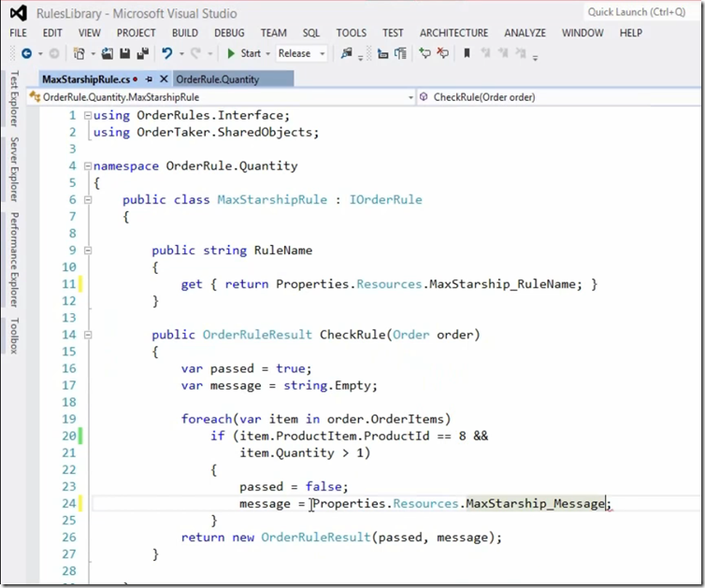This screenshot has width=705, height=588.
Task: Collapse the RuleName property at line 9
Action: [88, 251]
